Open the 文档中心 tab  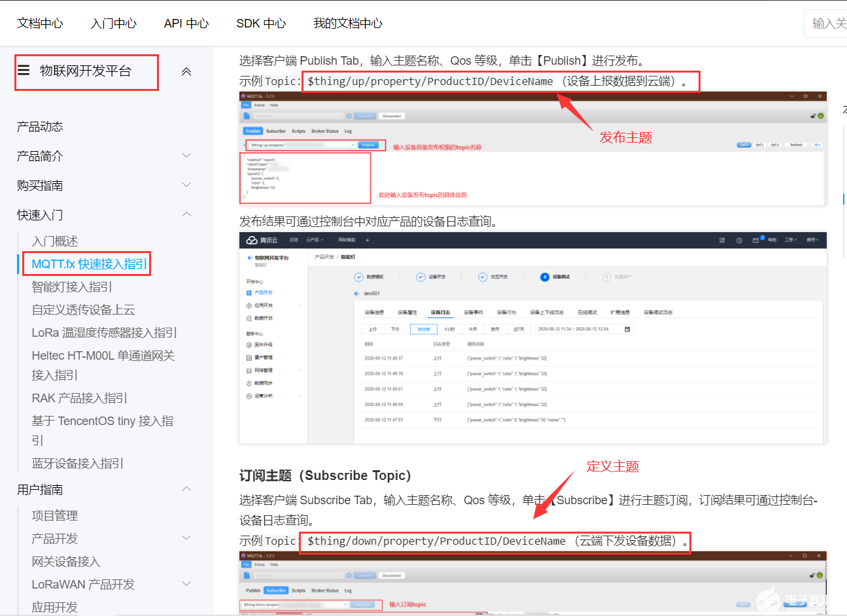[40, 24]
